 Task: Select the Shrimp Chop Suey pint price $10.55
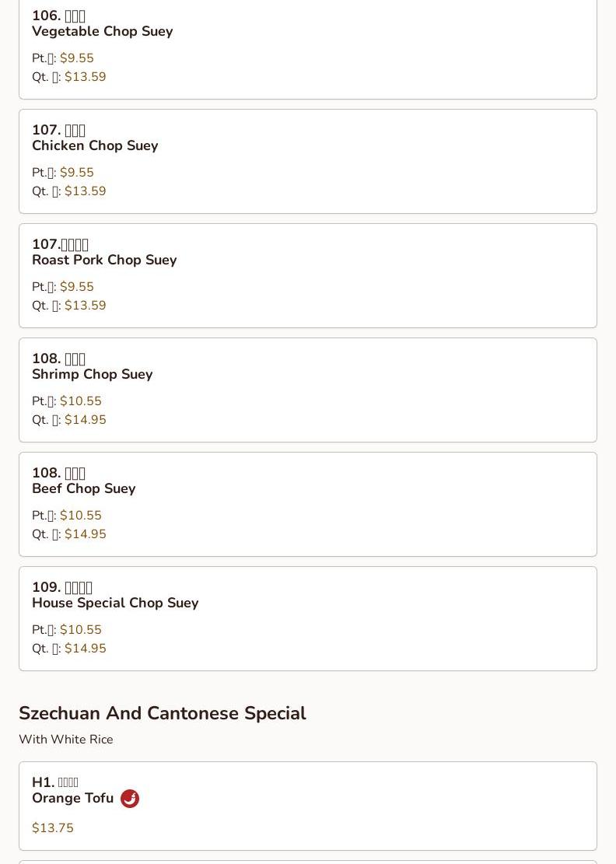coord(81,401)
